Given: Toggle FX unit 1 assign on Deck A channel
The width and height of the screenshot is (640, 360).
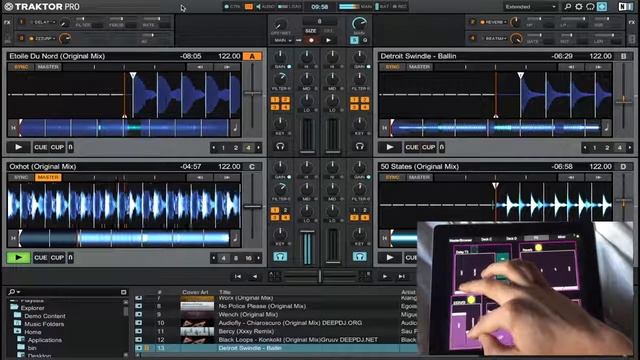Looking at the screenshot, I should (275, 100).
